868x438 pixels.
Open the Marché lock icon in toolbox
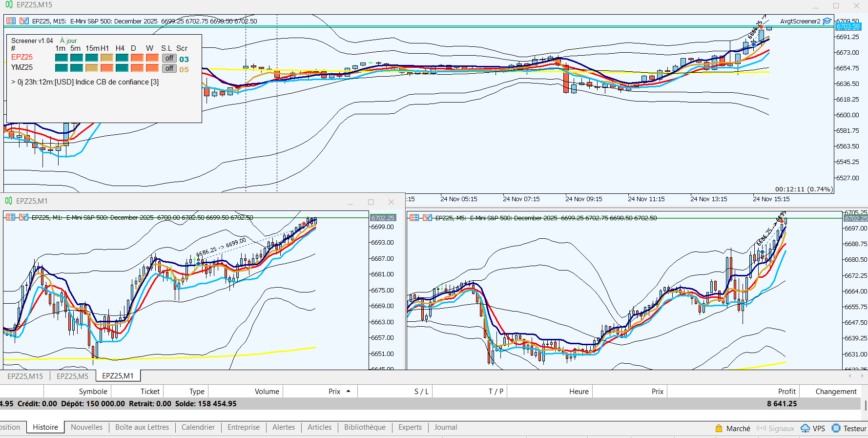[719, 428]
